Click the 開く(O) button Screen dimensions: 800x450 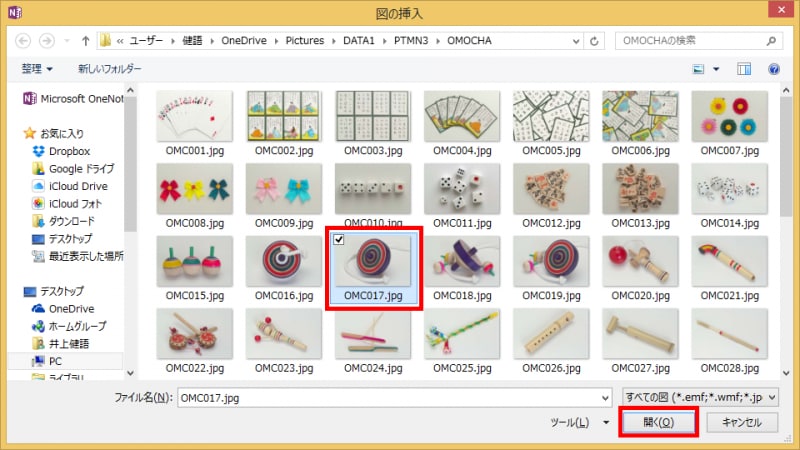point(659,422)
